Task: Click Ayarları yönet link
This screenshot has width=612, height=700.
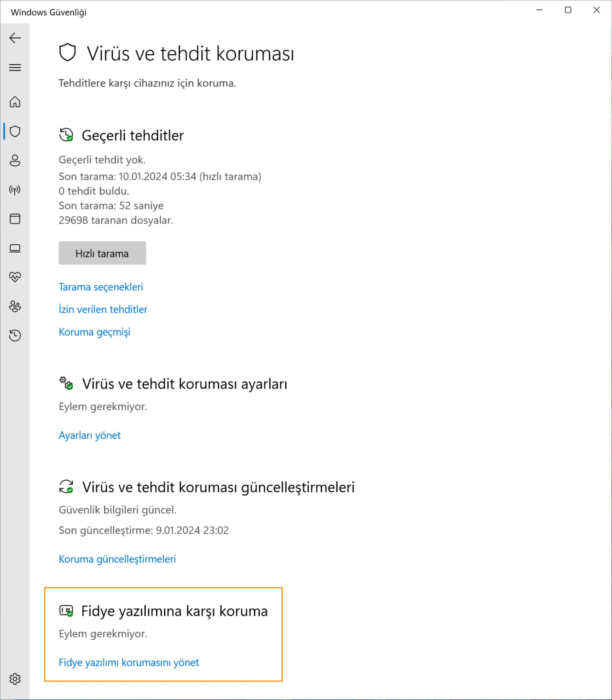Action: (x=90, y=435)
